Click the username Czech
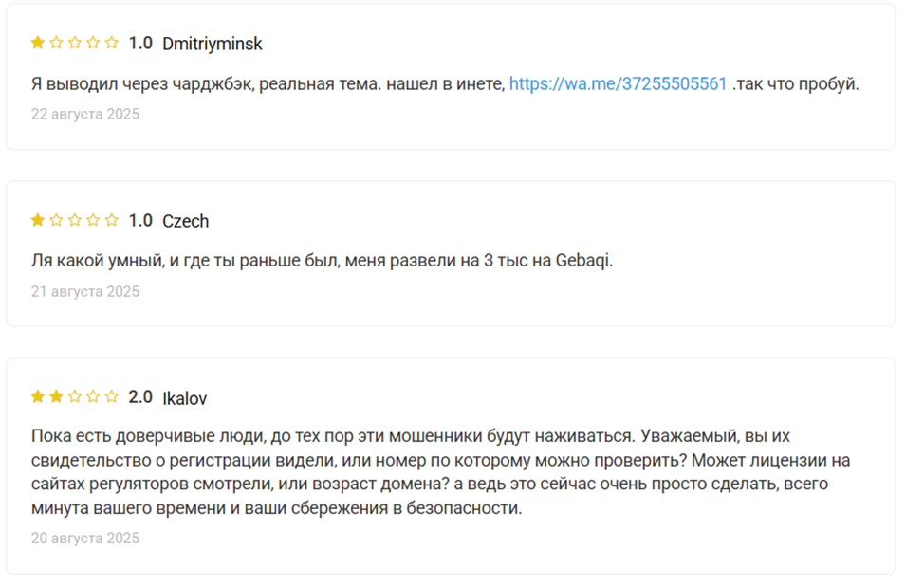The width and height of the screenshot is (924, 586). pos(186,221)
